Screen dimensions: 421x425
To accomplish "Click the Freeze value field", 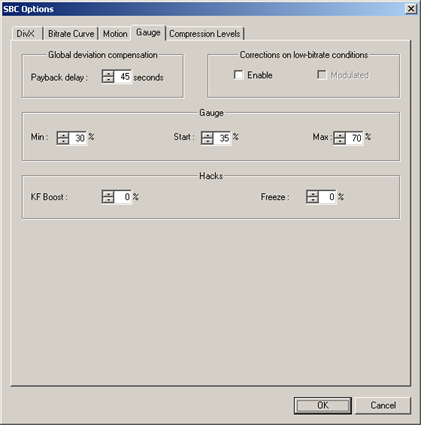I will pos(327,197).
